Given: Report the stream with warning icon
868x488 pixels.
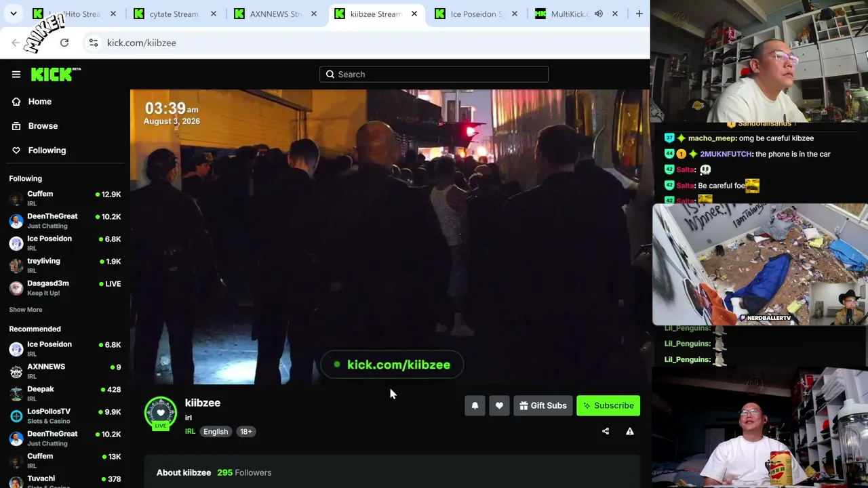Looking at the screenshot, I should (630, 432).
